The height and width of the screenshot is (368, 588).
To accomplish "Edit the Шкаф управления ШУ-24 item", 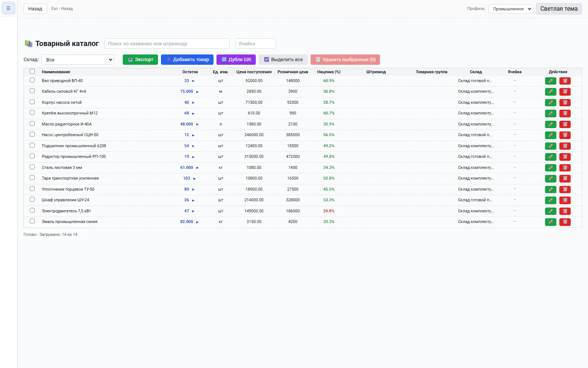I will pyautogui.click(x=551, y=200).
